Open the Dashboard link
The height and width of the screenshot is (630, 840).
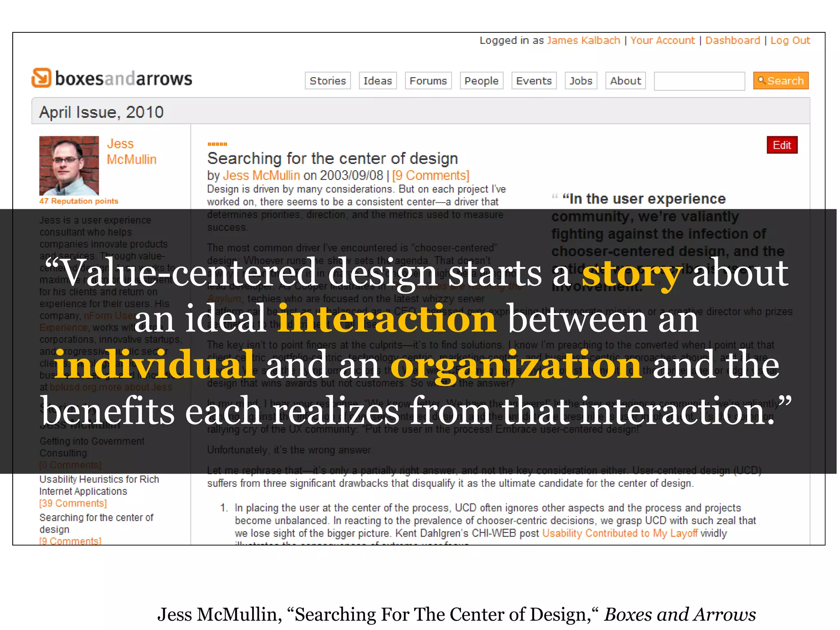click(x=733, y=40)
